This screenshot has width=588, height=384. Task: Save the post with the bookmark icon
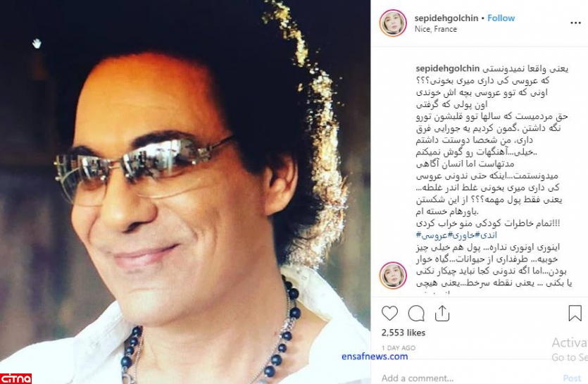click(575, 313)
